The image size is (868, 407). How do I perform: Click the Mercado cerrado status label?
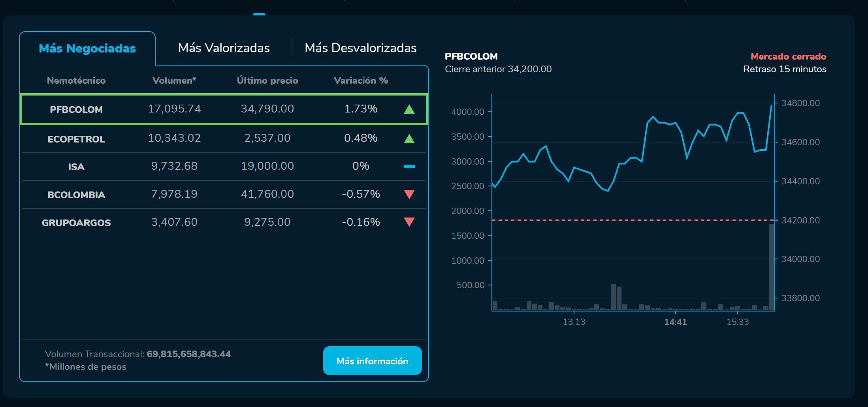(788, 56)
